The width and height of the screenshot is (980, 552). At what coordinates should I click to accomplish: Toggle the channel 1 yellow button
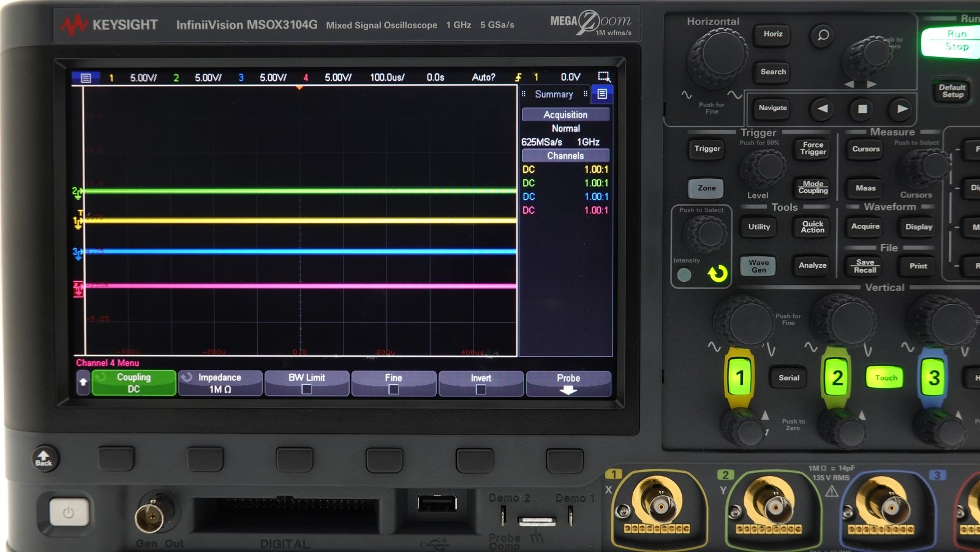point(740,377)
